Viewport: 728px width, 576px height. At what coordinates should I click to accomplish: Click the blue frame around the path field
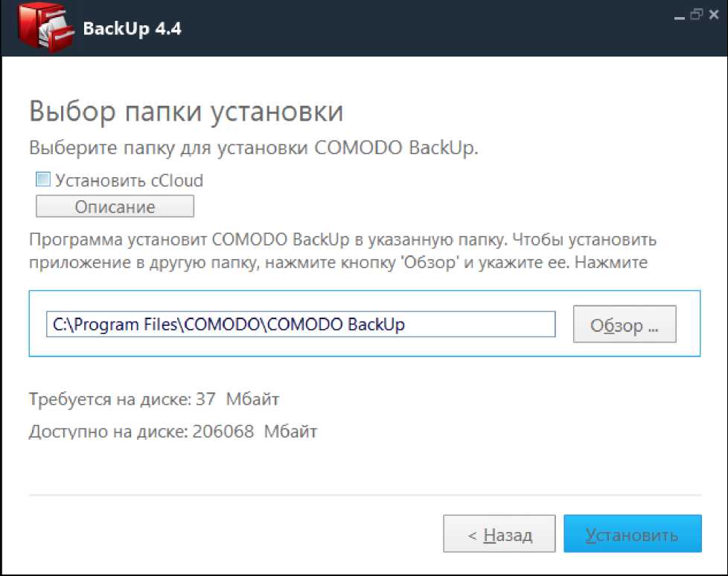click(x=365, y=291)
